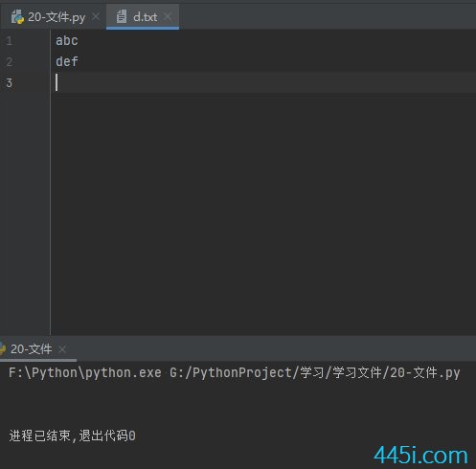Click F:\Python\python.exe in console output
476x469 pixels.
[x=85, y=372]
